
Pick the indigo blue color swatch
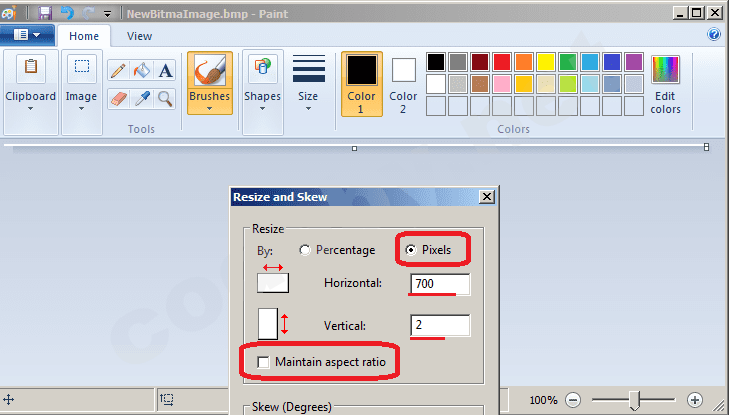[612, 62]
